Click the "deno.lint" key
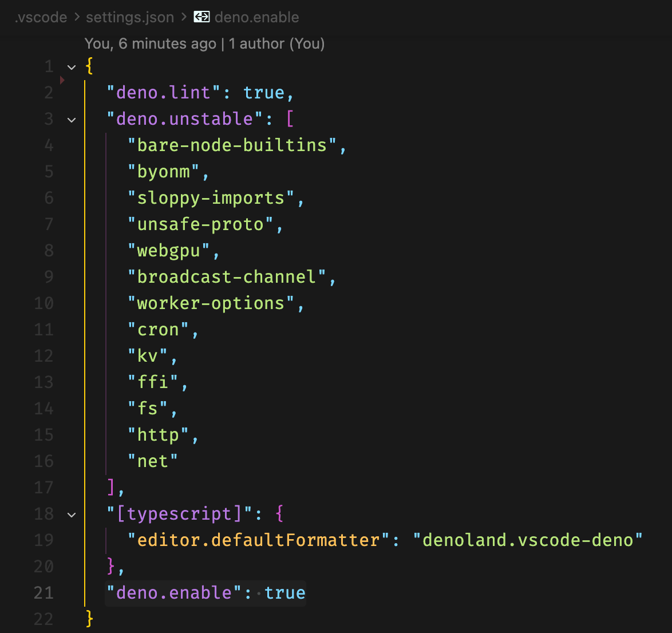This screenshot has height=633, width=672. click(163, 93)
